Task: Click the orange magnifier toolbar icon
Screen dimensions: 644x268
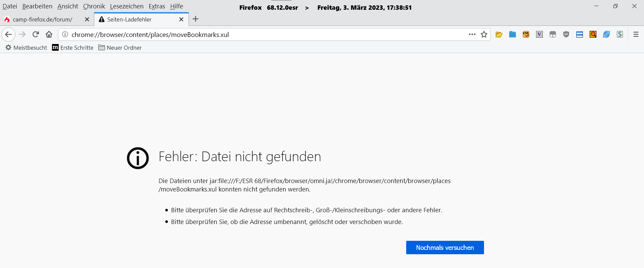Action: point(593,34)
